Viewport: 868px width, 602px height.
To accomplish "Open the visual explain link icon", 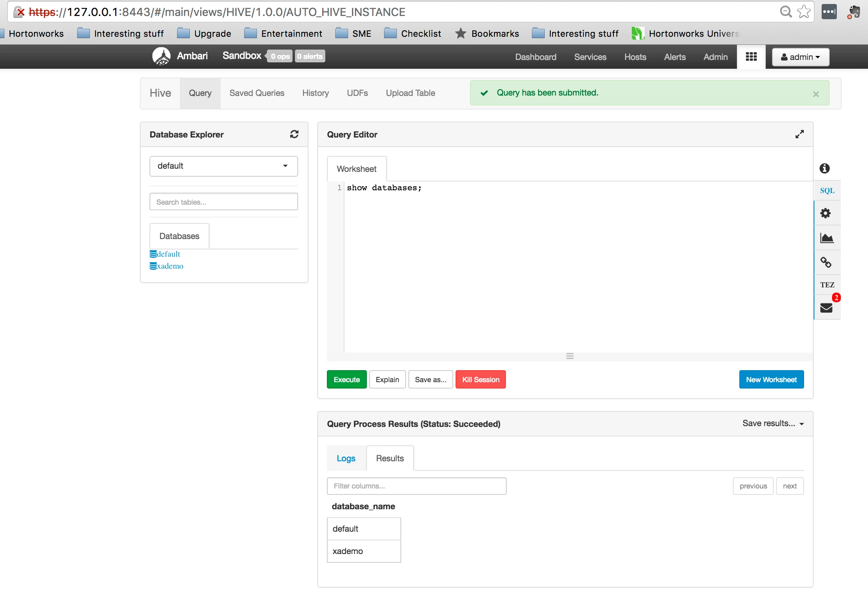I will click(826, 262).
